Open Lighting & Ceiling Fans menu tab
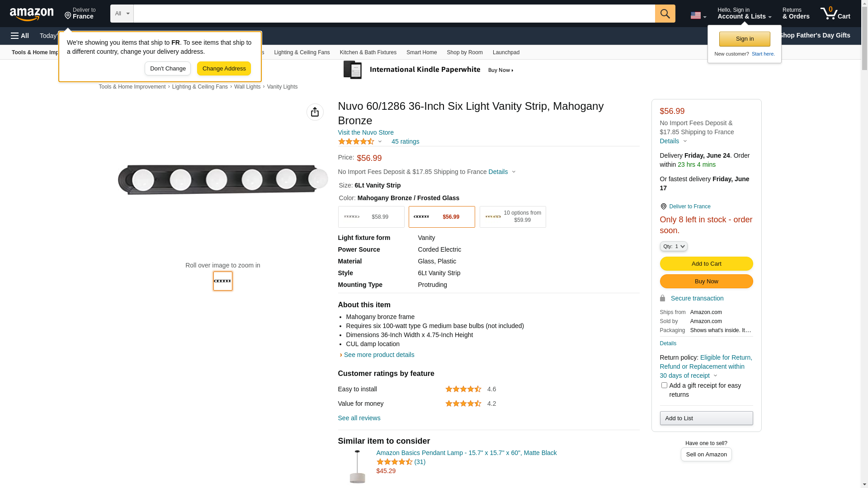This screenshot has height=488, width=868. tap(302, 52)
